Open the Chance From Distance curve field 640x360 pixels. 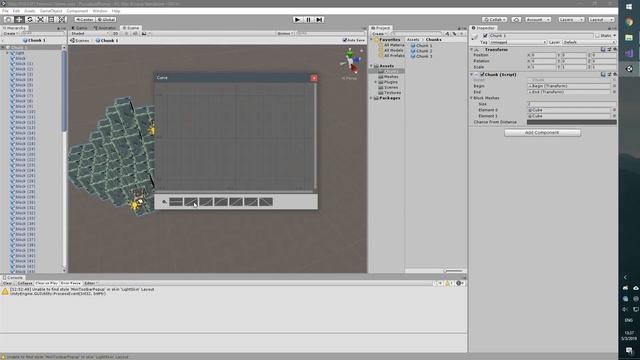571,122
